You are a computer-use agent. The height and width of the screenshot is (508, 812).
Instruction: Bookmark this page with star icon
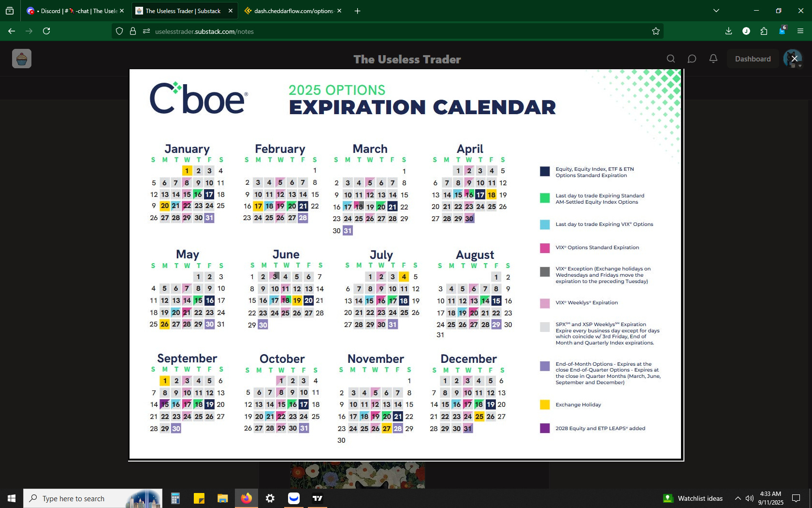[656, 31]
